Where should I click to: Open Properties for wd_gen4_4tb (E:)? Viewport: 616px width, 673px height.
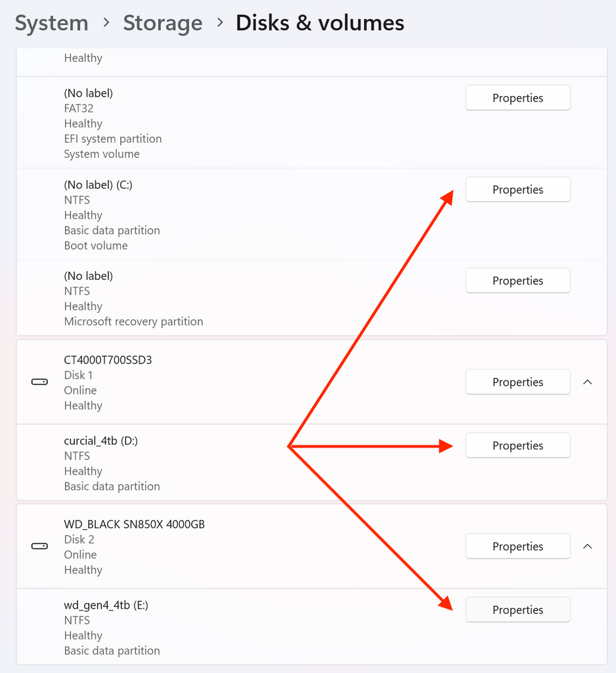click(517, 609)
